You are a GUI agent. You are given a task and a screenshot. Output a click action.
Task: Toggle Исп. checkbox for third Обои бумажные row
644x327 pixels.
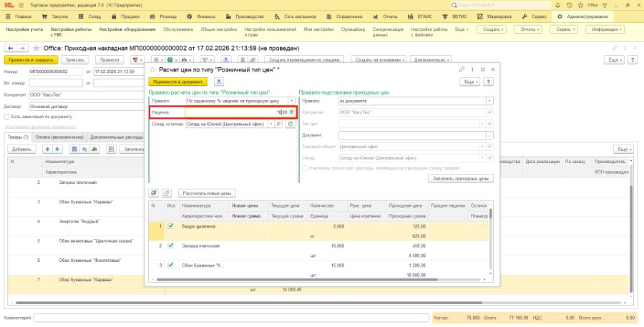click(170, 265)
